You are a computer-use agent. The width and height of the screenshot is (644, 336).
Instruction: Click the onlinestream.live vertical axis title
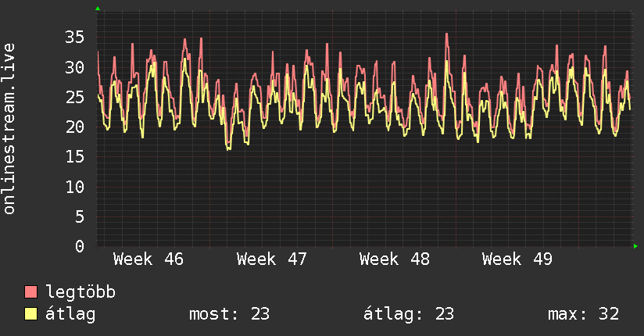pyautogui.click(x=9, y=129)
